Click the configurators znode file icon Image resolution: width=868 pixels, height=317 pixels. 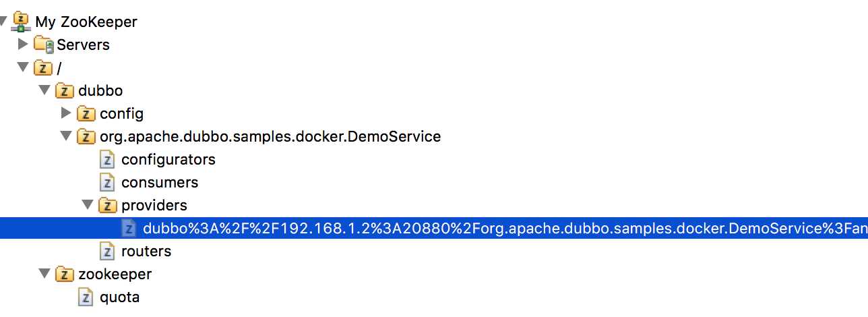[x=107, y=160]
